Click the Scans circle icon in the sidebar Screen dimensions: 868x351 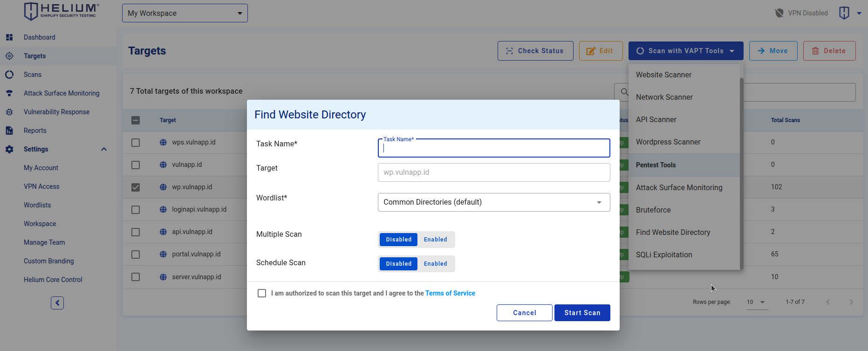click(x=9, y=75)
